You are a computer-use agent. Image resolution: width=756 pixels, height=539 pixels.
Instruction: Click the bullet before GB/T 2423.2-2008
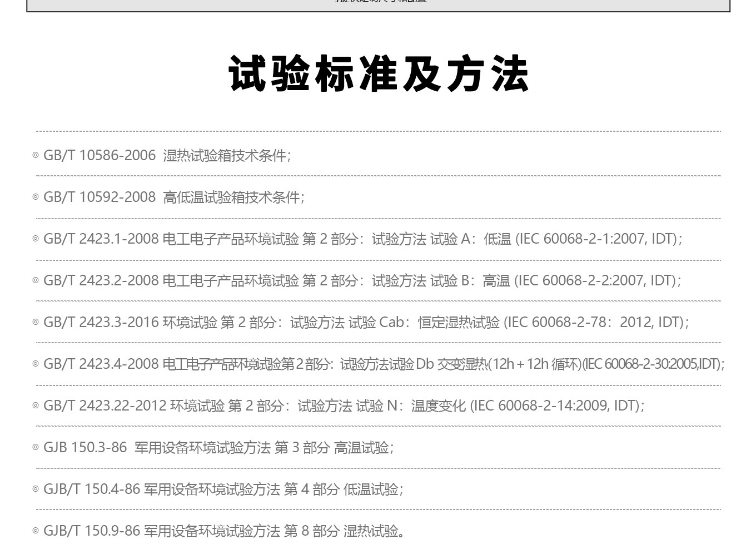tap(36, 281)
